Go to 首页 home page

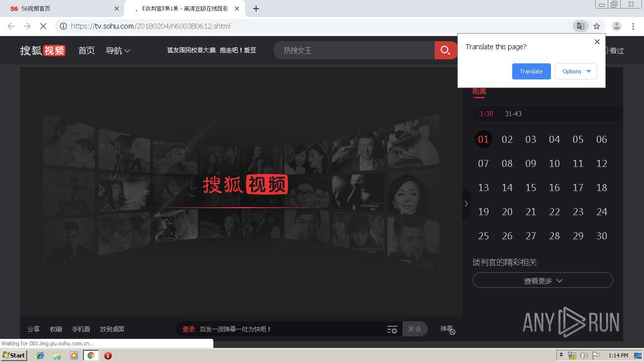pos(87,50)
